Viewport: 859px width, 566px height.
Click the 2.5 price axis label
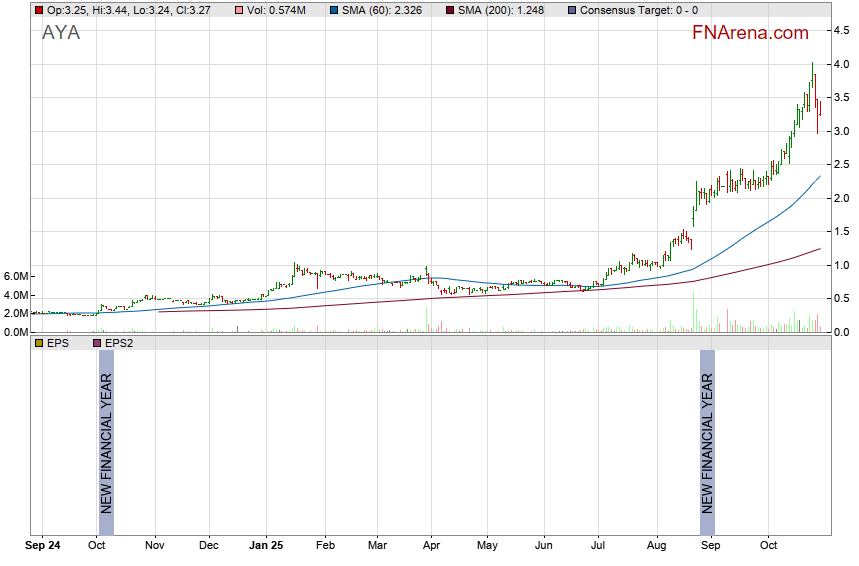(842, 165)
